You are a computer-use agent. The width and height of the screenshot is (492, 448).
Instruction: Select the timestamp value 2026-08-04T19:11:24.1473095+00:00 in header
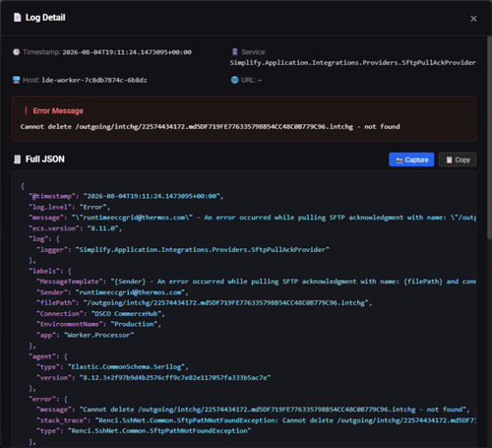click(127, 52)
